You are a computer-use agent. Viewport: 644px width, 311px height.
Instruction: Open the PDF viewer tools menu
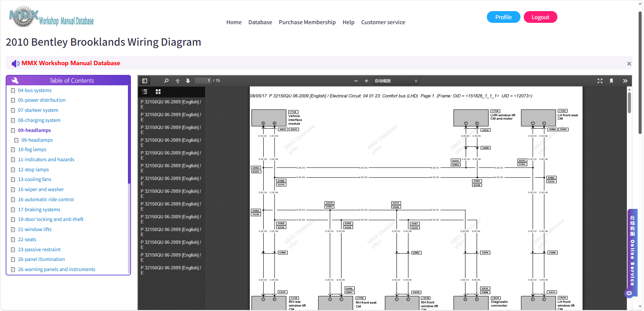point(625,81)
